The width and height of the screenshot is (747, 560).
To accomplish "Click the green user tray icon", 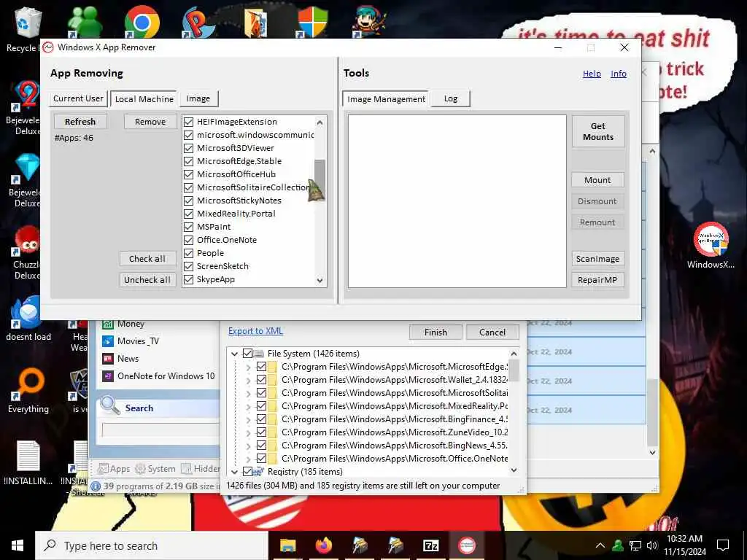I will [618, 545].
